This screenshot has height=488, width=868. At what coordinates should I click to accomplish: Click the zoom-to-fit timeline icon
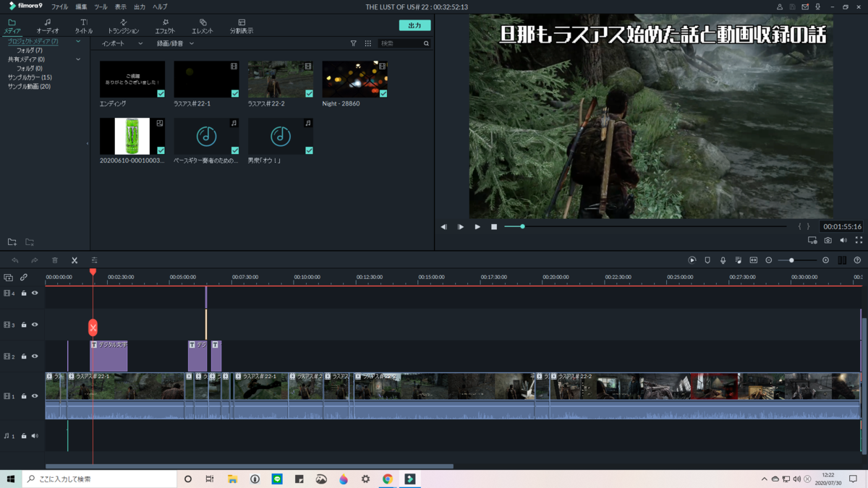click(754, 260)
